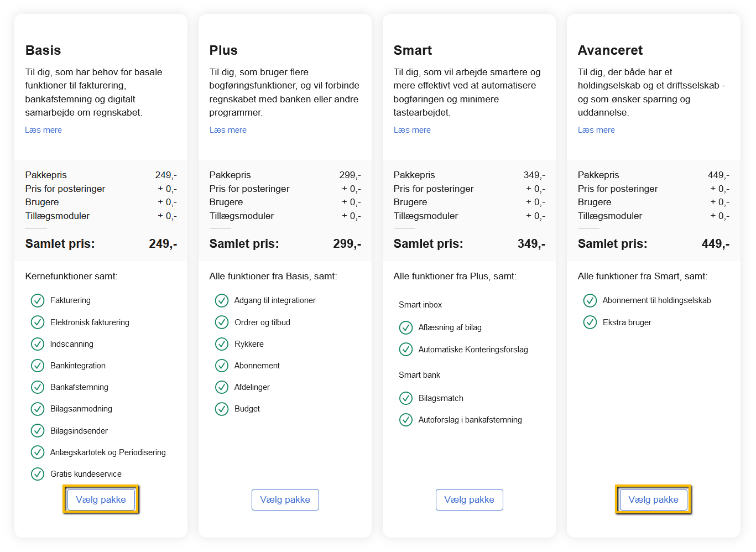Viewport: 756px width, 552px height.
Task: Read more about the Avanceret package
Action: tap(596, 130)
